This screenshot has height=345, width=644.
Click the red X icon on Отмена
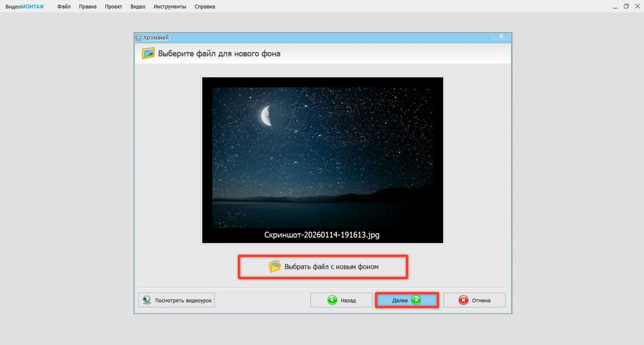[463, 300]
